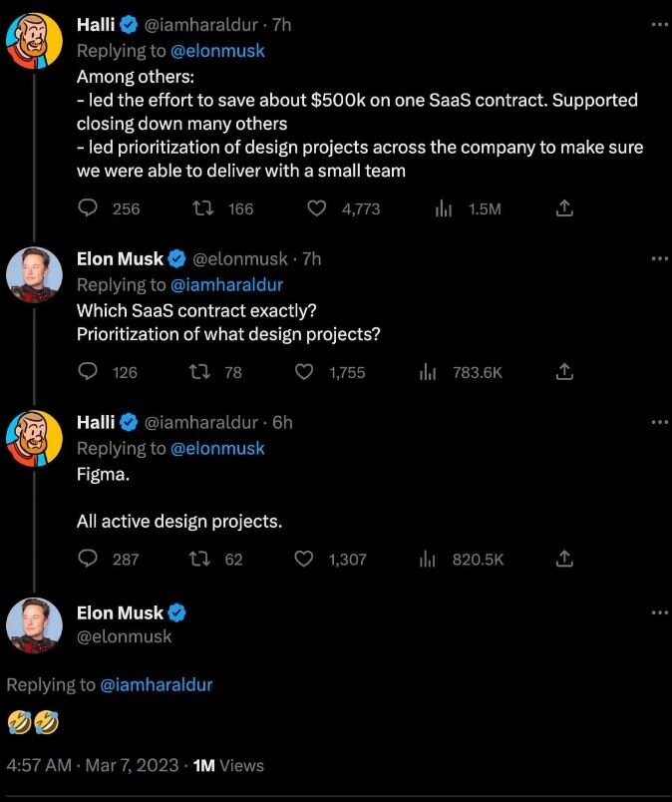
Task: Click the 4:57 AM Mar 7, 2023 timestamp
Action: click(93, 765)
